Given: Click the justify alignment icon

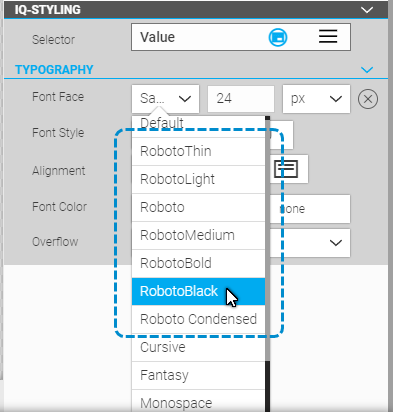Looking at the screenshot, I should tap(286, 169).
